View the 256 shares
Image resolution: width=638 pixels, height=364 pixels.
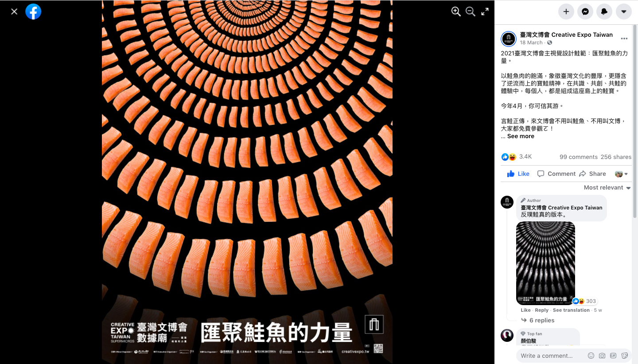pyautogui.click(x=616, y=157)
